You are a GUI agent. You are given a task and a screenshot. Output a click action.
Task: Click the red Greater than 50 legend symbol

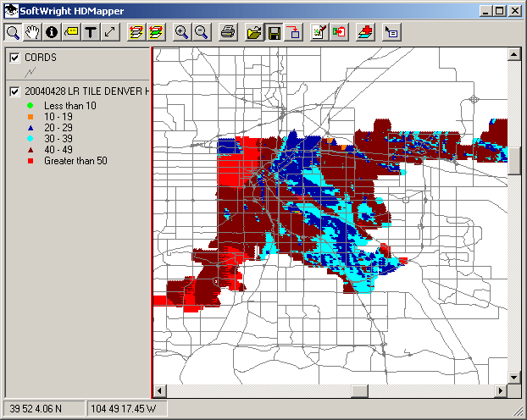point(31,161)
